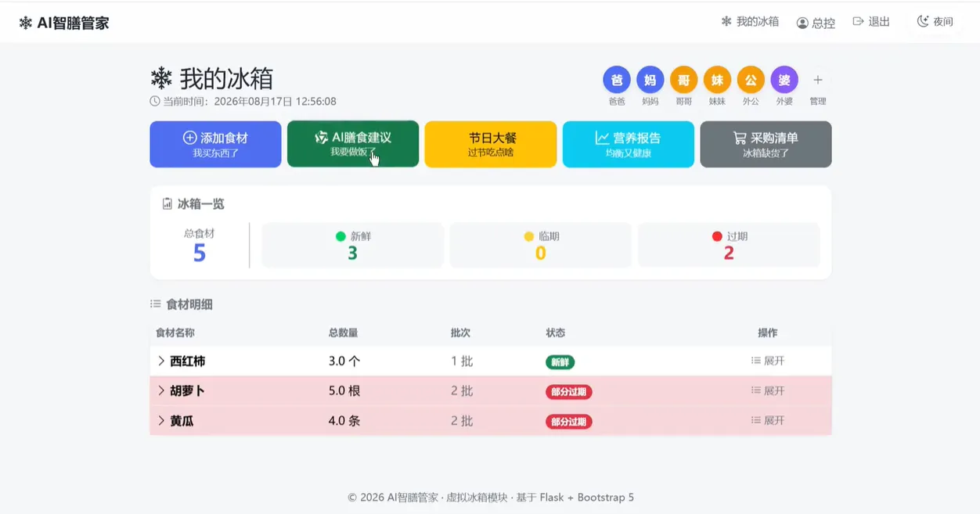Click 展开 for the 黄瓜 row
Image resolution: width=980 pixels, height=514 pixels.
768,420
